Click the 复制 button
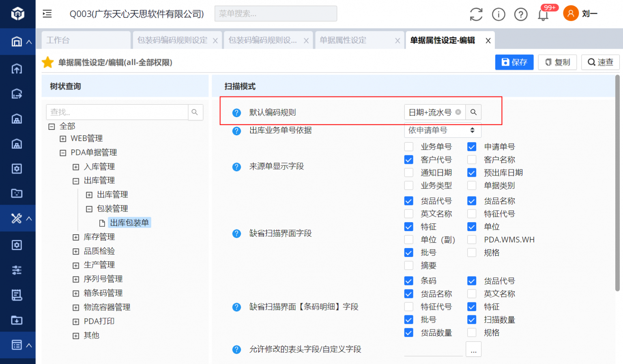The height and width of the screenshot is (364, 623). (557, 62)
